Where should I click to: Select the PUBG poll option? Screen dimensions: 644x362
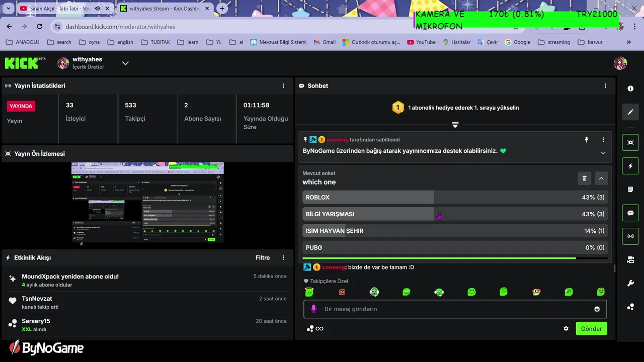click(455, 247)
